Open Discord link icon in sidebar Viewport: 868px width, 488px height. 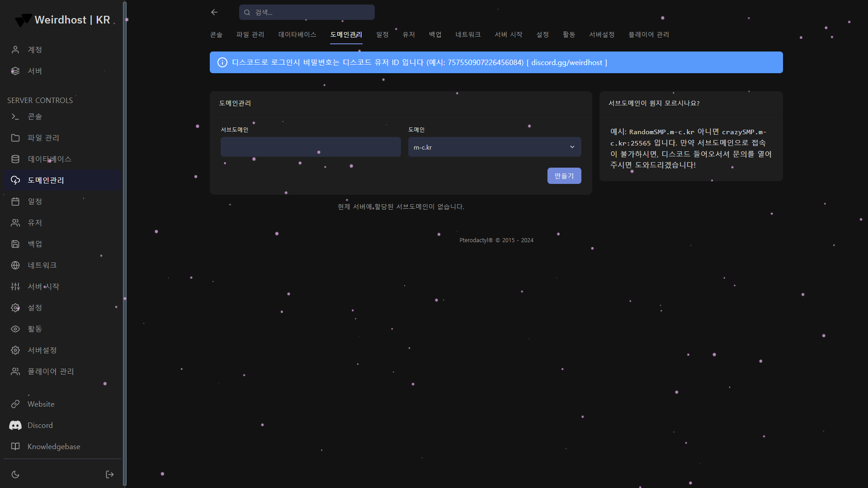[15, 425]
